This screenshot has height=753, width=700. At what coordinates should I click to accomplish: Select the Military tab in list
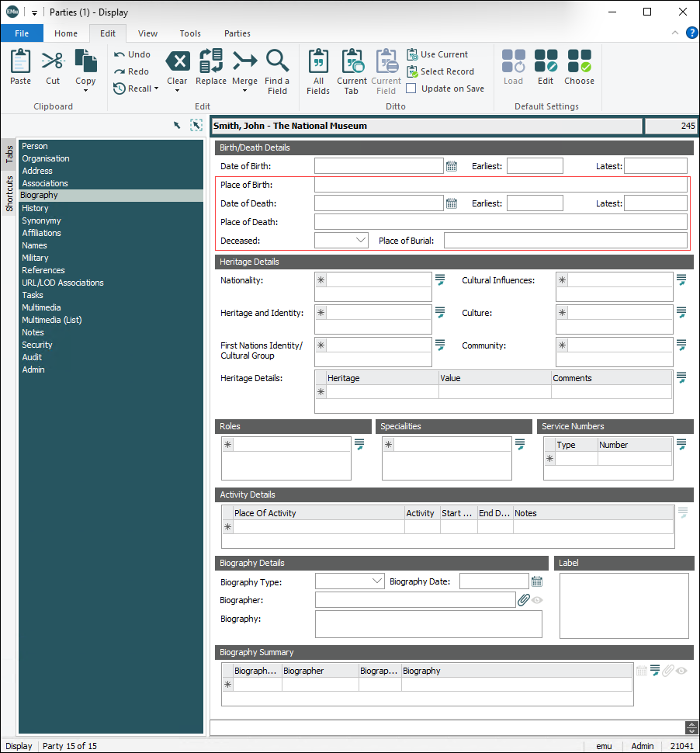click(35, 258)
